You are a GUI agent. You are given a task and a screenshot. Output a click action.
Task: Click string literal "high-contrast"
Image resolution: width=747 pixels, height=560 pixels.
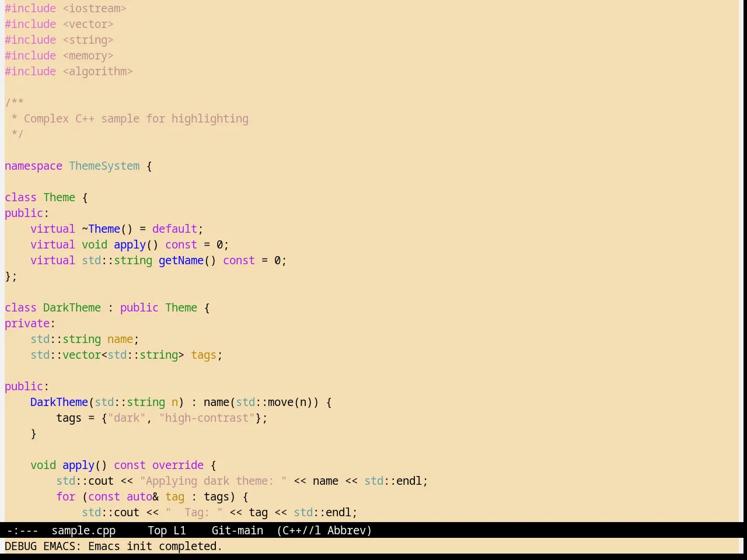(207, 418)
